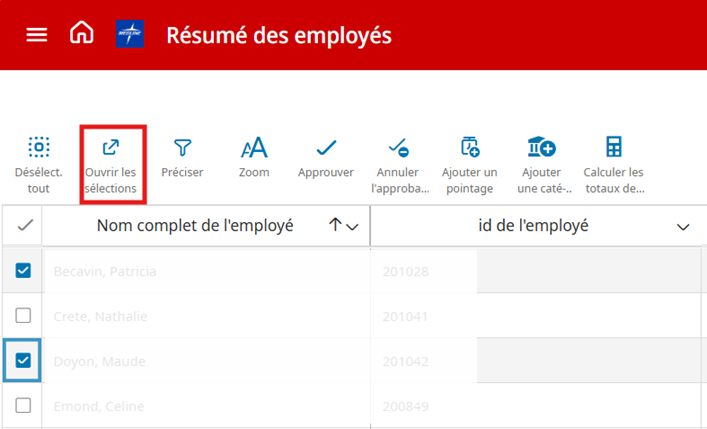
Task: Open selections with Ouvrir les sélections
Action: [x=111, y=149]
